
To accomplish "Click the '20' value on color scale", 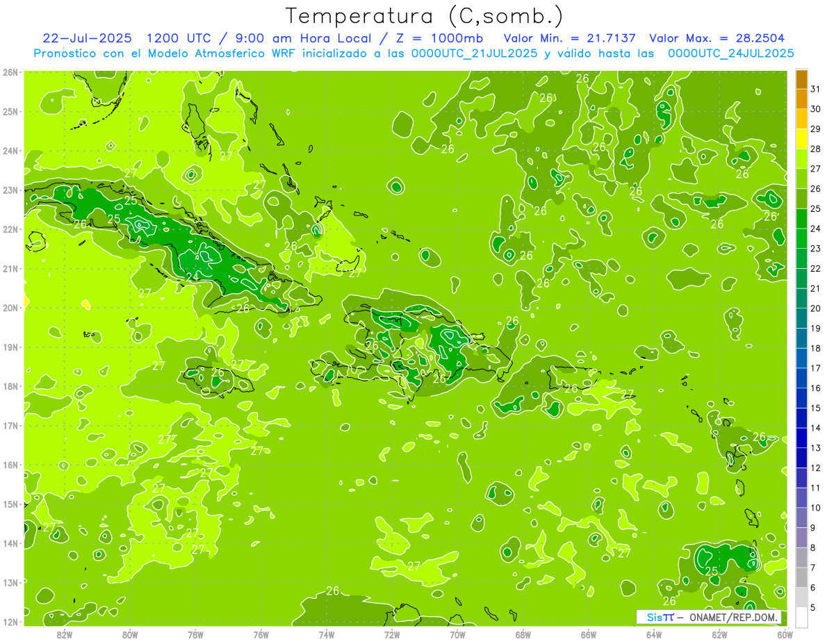I will click(816, 308).
